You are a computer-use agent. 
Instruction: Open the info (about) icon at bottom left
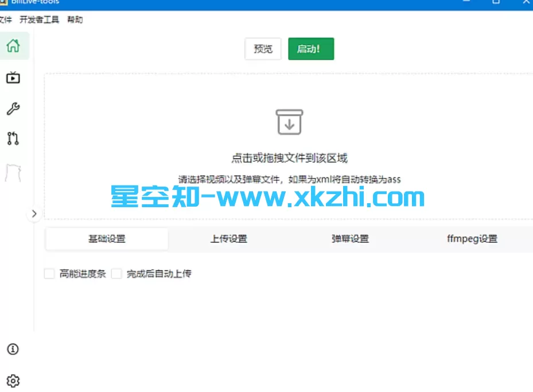[13, 349]
